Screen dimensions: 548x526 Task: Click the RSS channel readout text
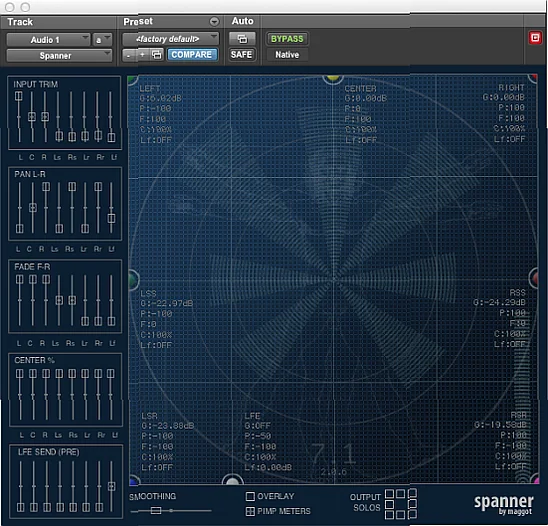pyautogui.click(x=500, y=318)
